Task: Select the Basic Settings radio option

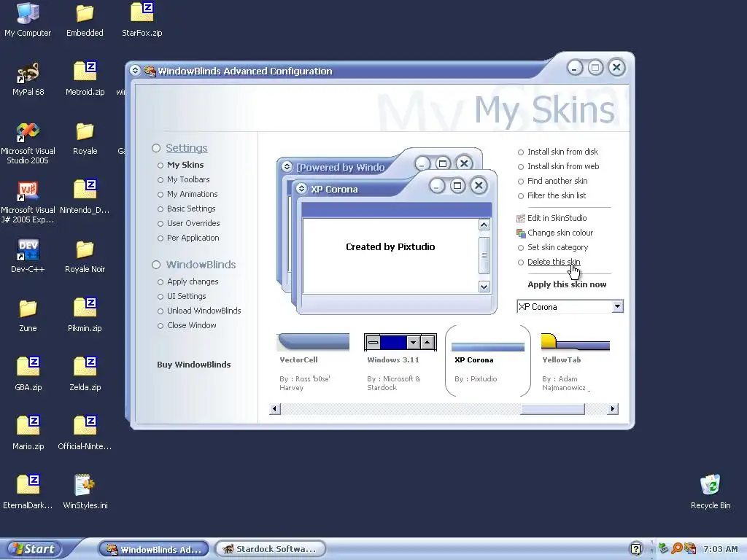Action: point(160,209)
